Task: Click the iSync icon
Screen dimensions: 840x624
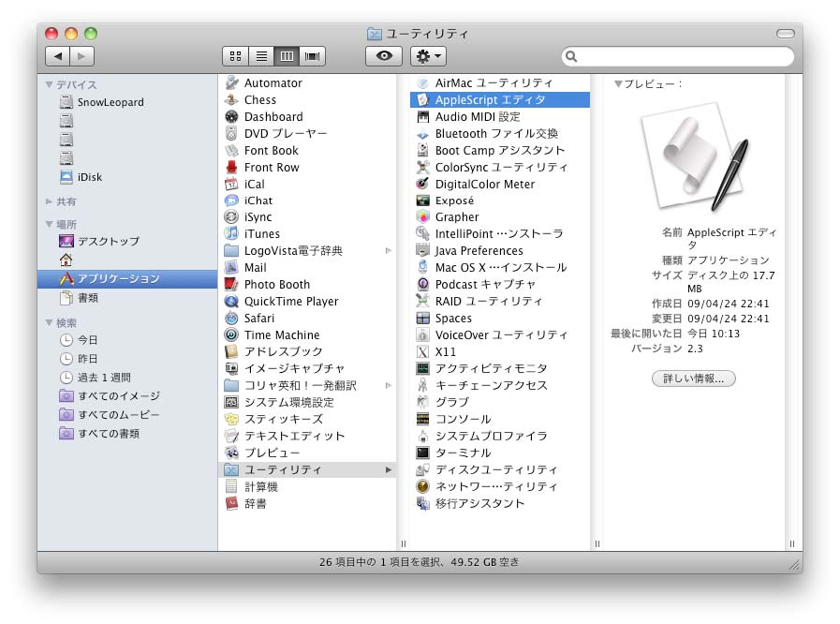Action: coord(231,217)
